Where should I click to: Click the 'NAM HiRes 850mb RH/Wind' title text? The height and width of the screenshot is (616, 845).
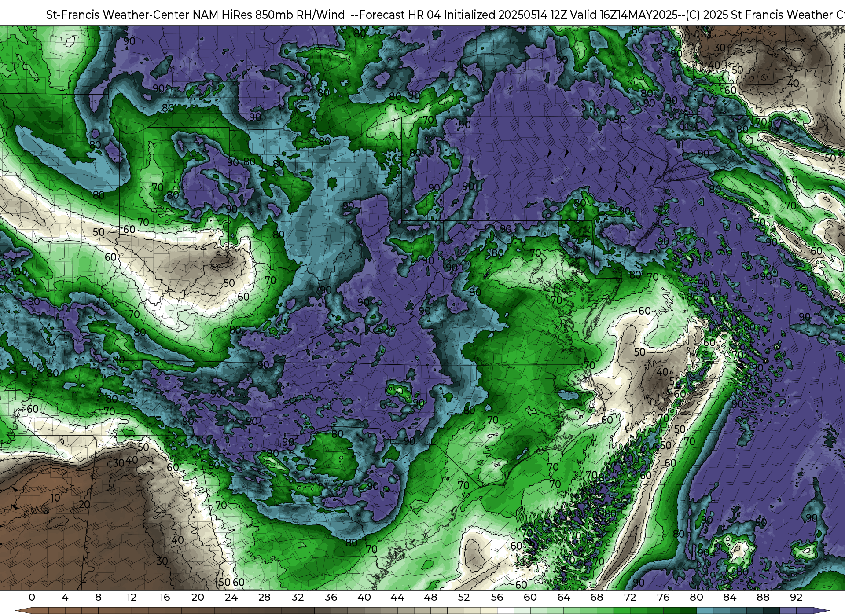pos(268,15)
